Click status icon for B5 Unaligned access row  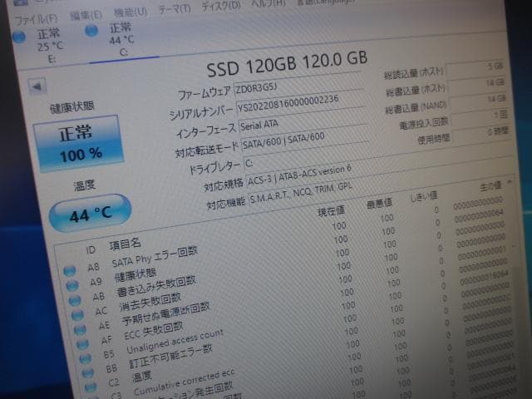coord(85,358)
